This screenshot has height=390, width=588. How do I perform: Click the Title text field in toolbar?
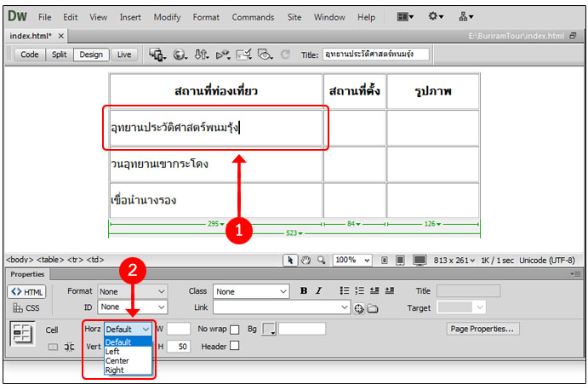(x=375, y=54)
